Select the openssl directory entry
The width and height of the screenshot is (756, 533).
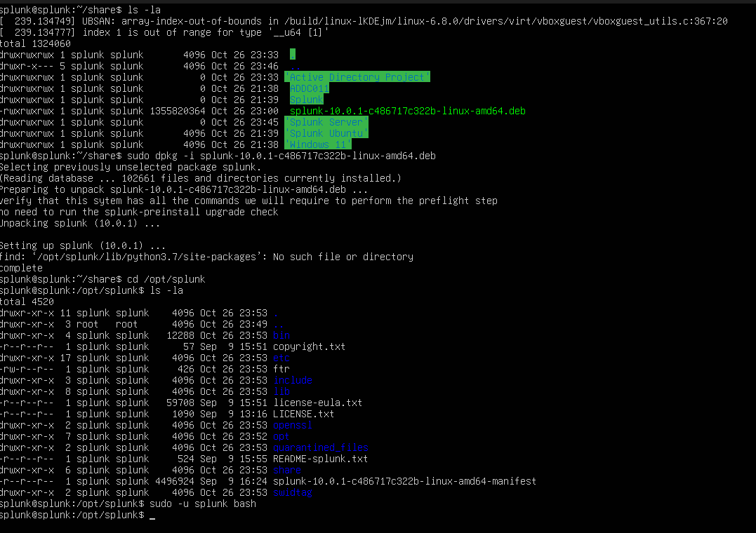click(x=291, y=425)
